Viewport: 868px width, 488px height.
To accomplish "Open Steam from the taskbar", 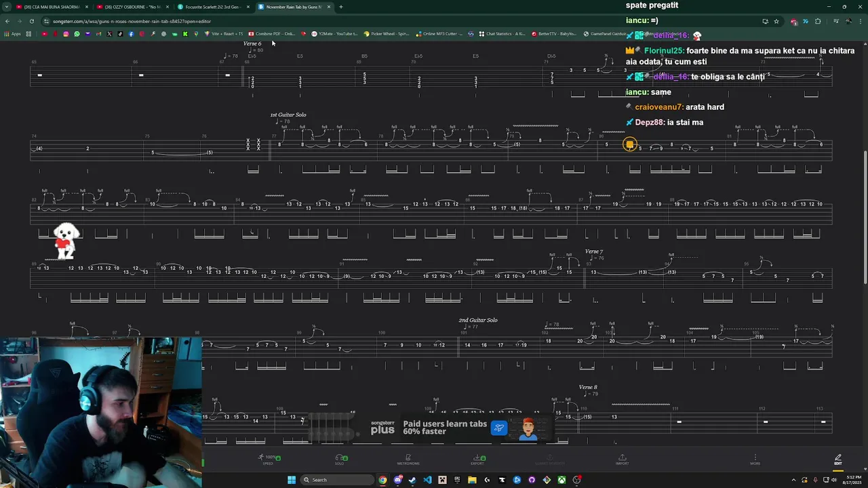I will pyautogui.click(x=412, y=480).
